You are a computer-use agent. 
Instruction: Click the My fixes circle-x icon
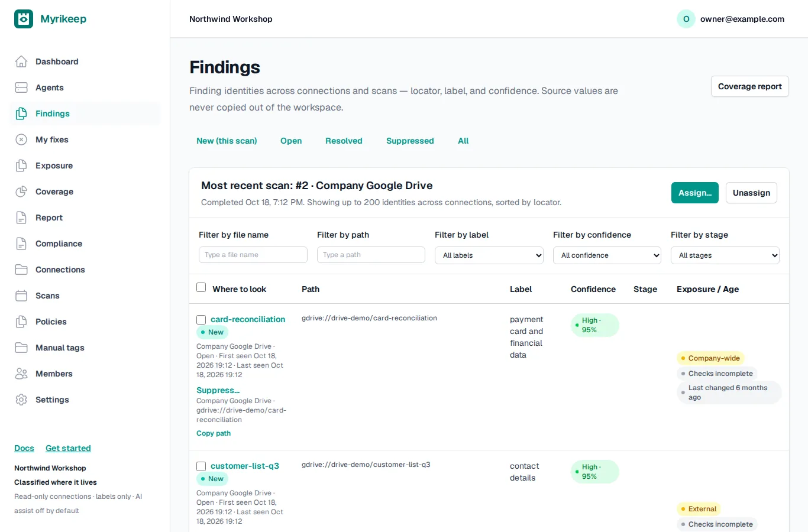point(21,140)
